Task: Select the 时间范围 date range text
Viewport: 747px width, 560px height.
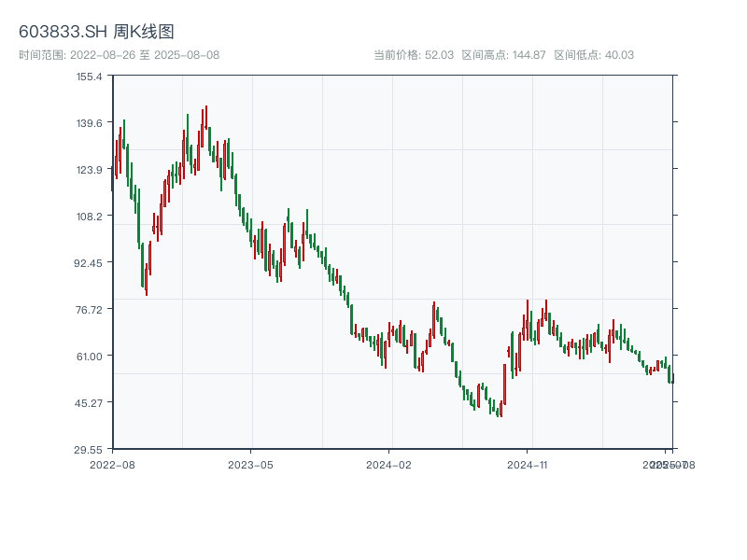Action: (x=119, y=55)
